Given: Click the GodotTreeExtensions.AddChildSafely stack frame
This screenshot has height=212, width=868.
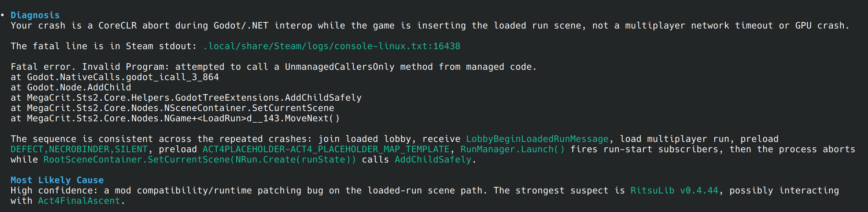Looking at the screenshot, I should 186,98.
